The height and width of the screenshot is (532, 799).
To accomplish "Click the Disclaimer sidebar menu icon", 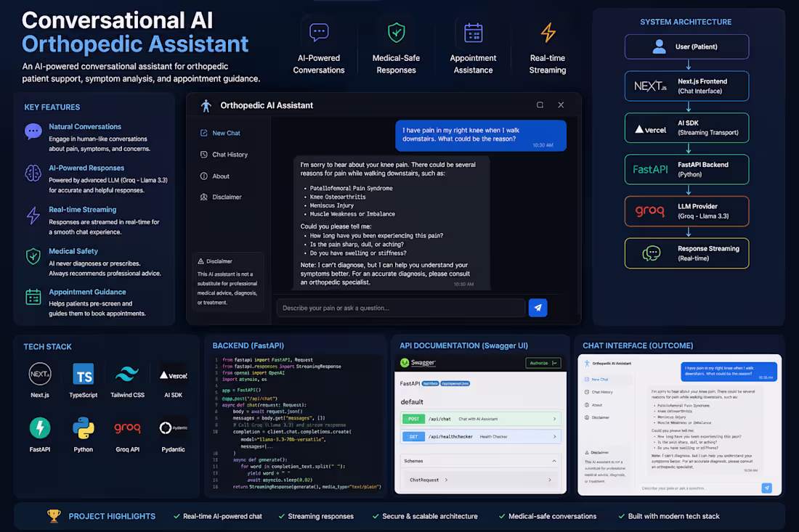I will 204,197.
